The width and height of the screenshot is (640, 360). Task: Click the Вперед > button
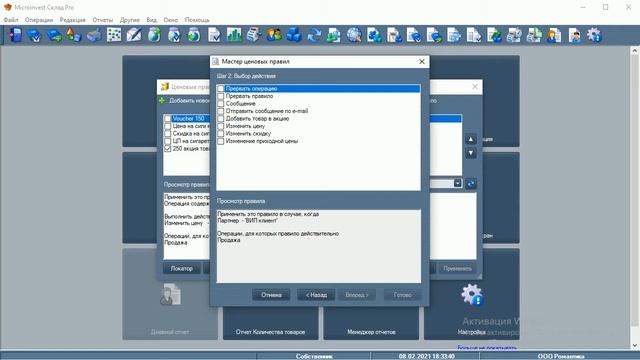click(357, 295)
